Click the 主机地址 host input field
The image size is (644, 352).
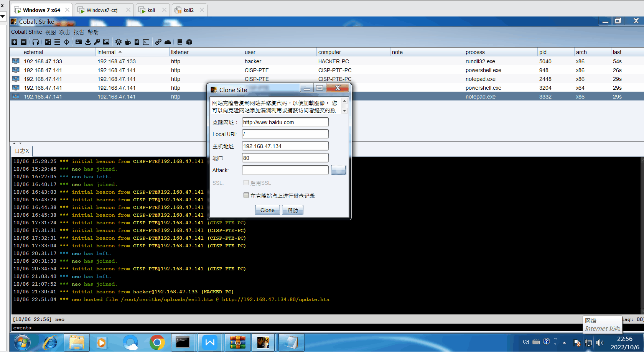[285, 146]
